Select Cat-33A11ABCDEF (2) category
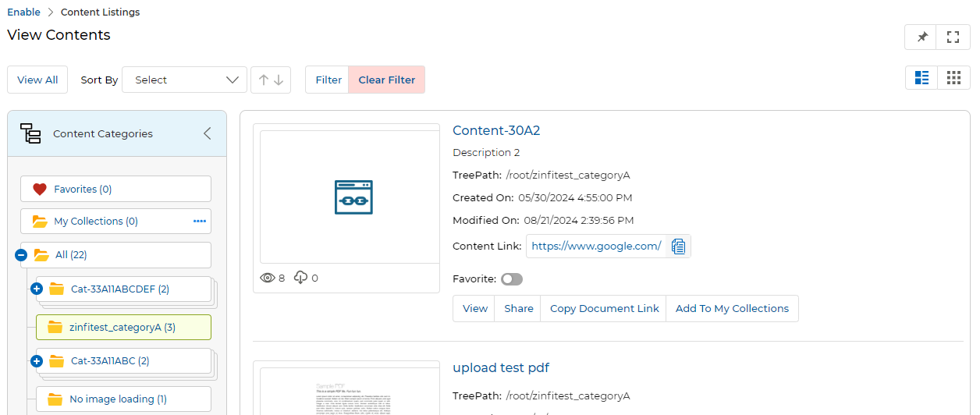This screenshot has width=980, height=415. coord(123,289)
